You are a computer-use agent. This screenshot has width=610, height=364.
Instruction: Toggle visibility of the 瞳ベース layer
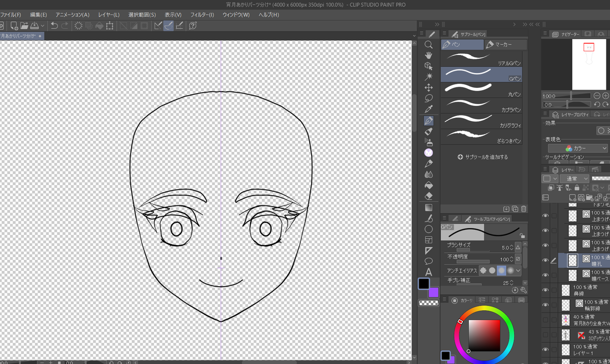pyautogui.click(x=545, y=276)
